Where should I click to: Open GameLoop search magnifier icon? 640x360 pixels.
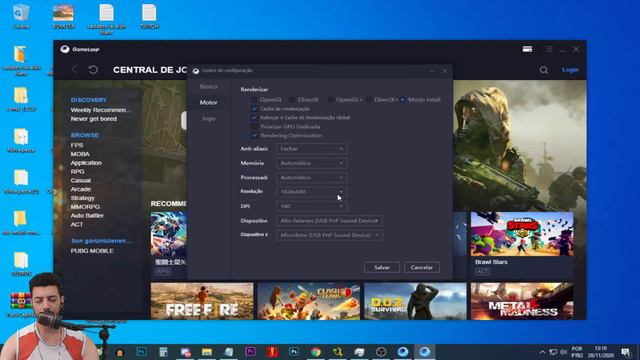point(544,70)
